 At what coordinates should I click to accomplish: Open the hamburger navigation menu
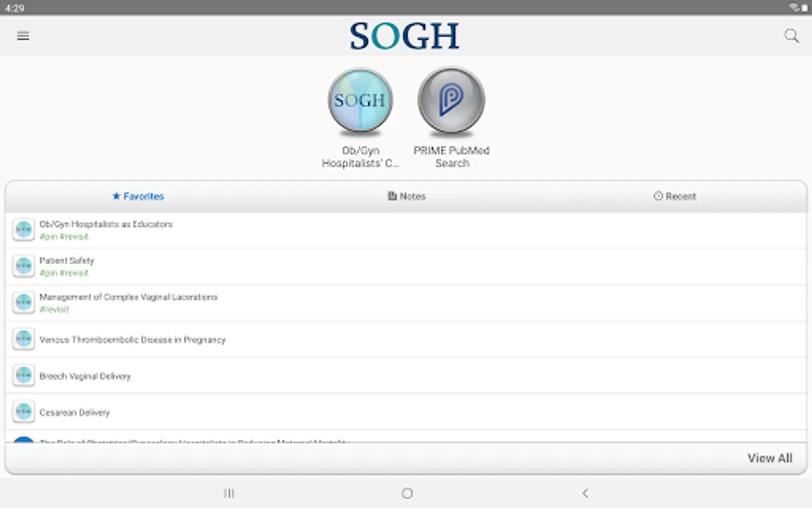pos(23,36)
